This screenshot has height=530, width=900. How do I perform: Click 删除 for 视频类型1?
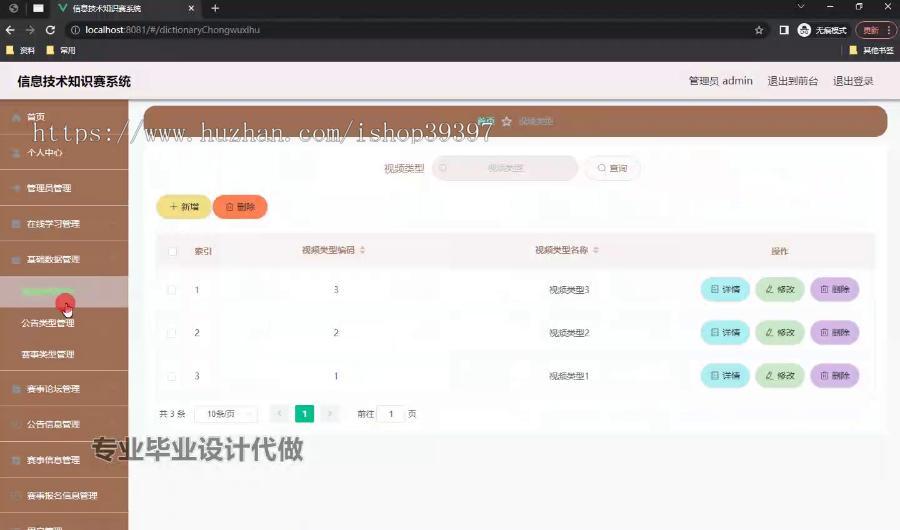point(835,376)
